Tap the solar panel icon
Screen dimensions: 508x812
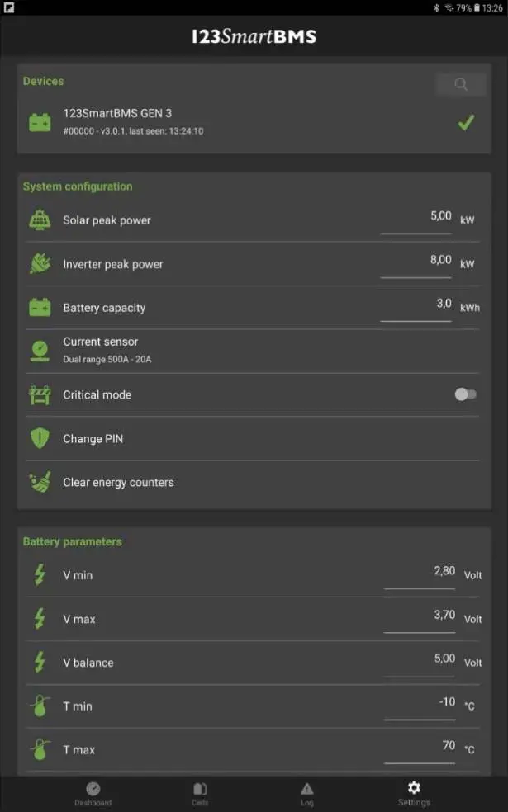pos(40,220)
